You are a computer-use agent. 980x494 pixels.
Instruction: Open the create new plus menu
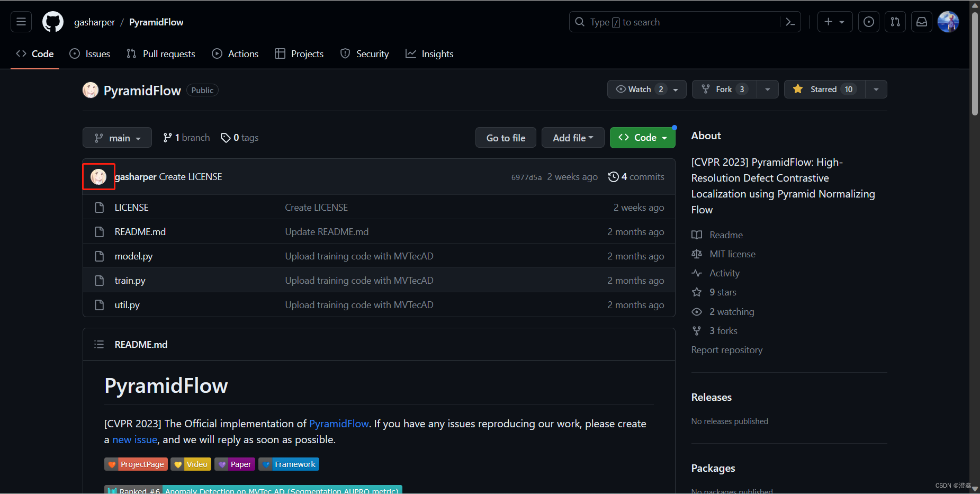(835, 22)
